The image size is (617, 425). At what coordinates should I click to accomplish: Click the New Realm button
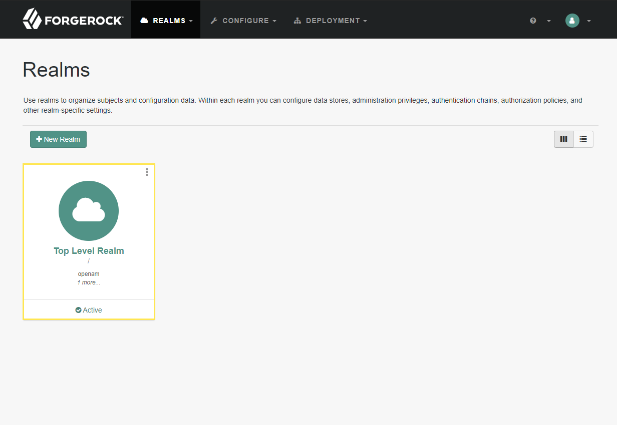click(x=58, y=139)
